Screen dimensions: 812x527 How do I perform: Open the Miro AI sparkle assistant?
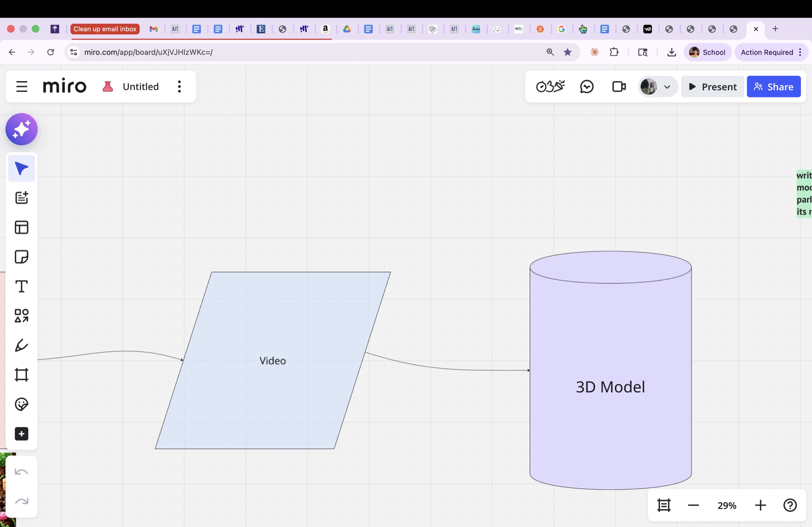point(21,129)
